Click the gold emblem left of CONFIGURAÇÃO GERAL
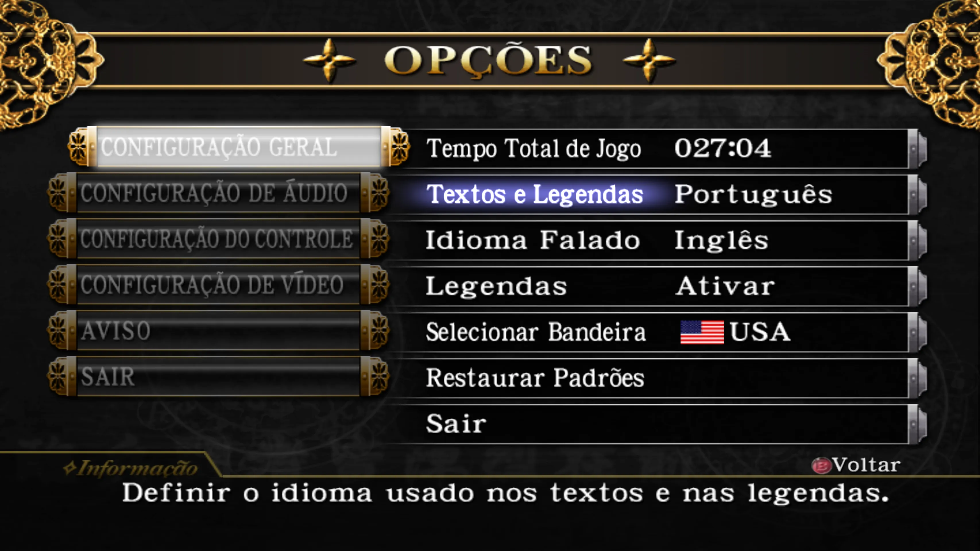 (x=78, y=147)
